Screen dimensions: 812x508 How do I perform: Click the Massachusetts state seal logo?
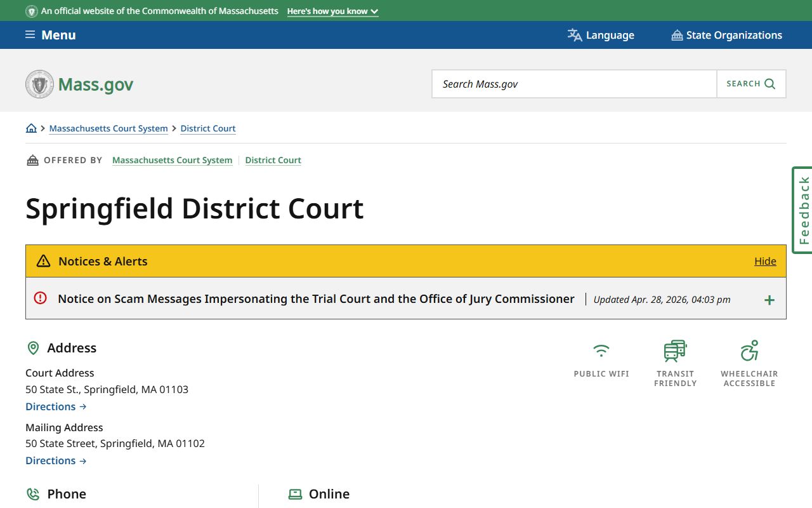pos(39,84)
